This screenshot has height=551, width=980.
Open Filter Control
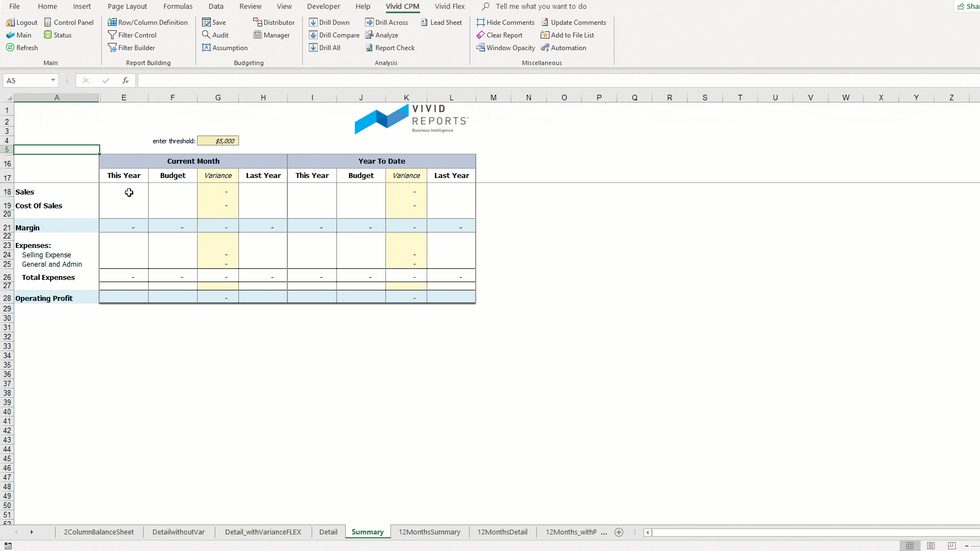(x=132, y=35)
